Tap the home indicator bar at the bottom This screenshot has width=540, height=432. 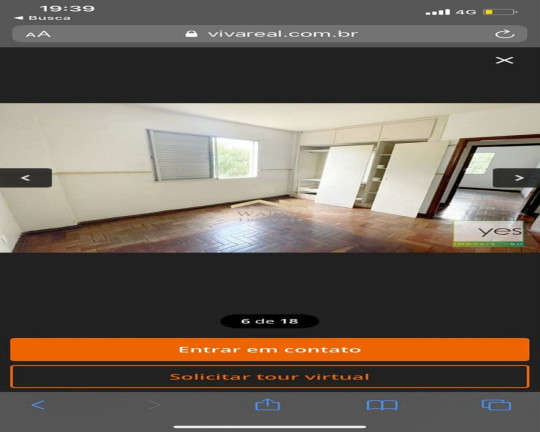pos(270,427)
